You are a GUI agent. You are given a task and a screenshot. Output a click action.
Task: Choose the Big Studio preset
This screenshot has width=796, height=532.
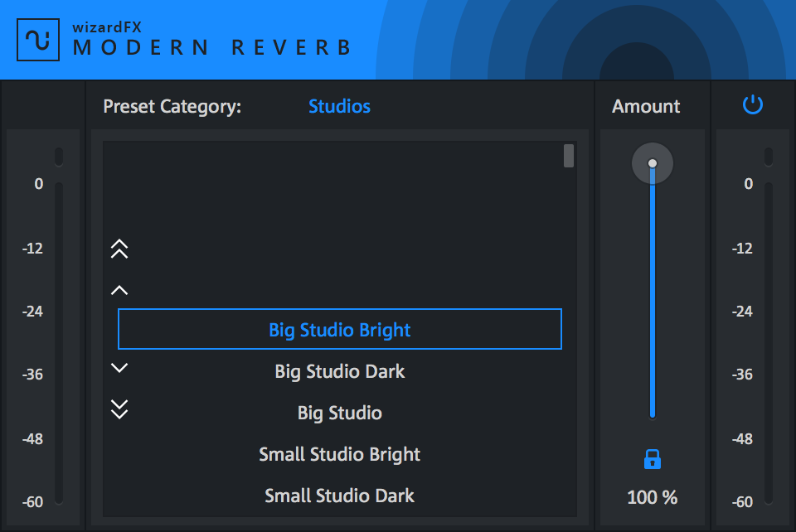(340, 413)
